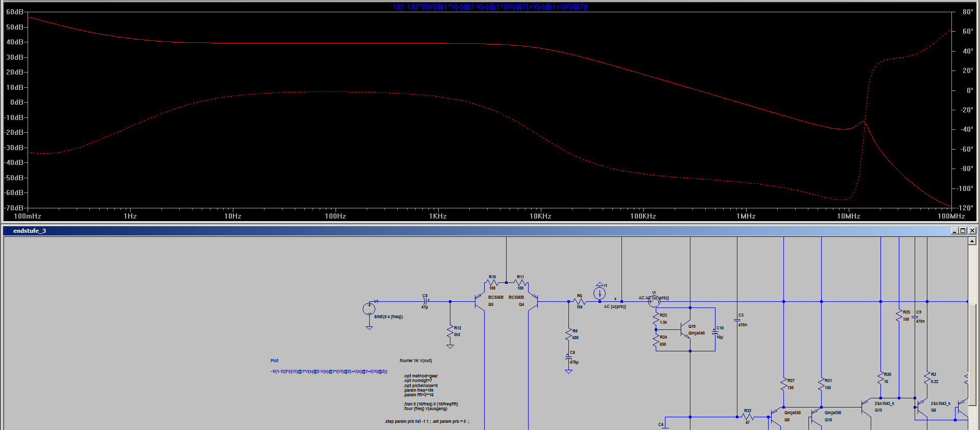Select resistor R24 (650)
Image resolution: width=980 pixels, height=430 pixels.
pyautogui.click(x=656, y=341)
